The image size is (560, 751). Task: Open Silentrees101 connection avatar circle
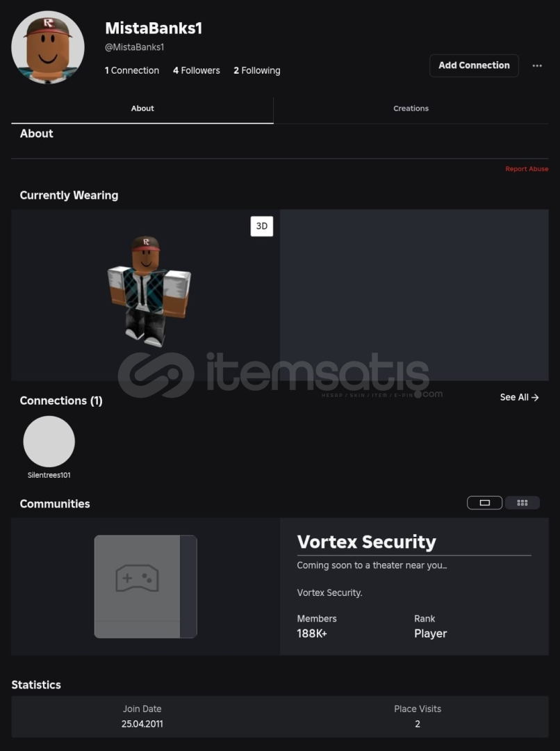coord(49,441)
